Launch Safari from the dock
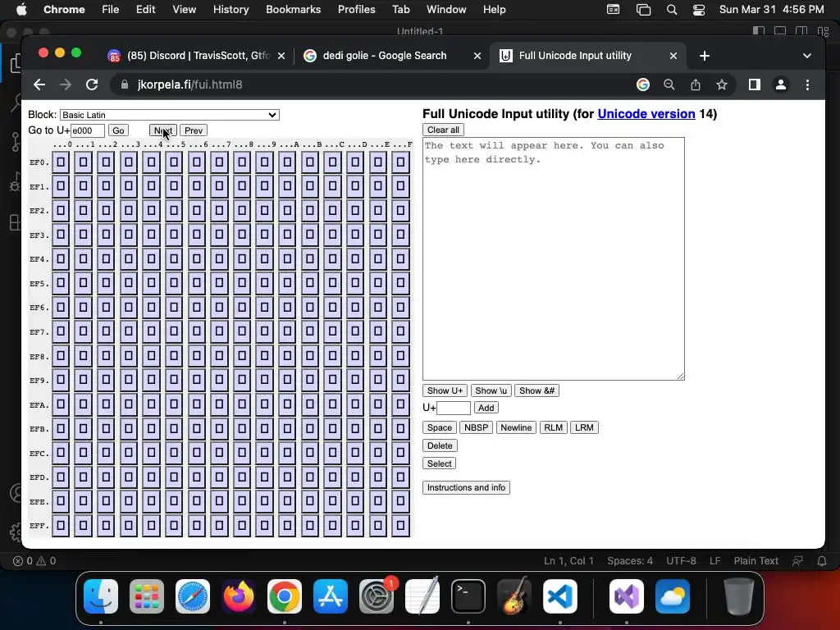This screenshot has height=630, width=840. tap(193, 596)
